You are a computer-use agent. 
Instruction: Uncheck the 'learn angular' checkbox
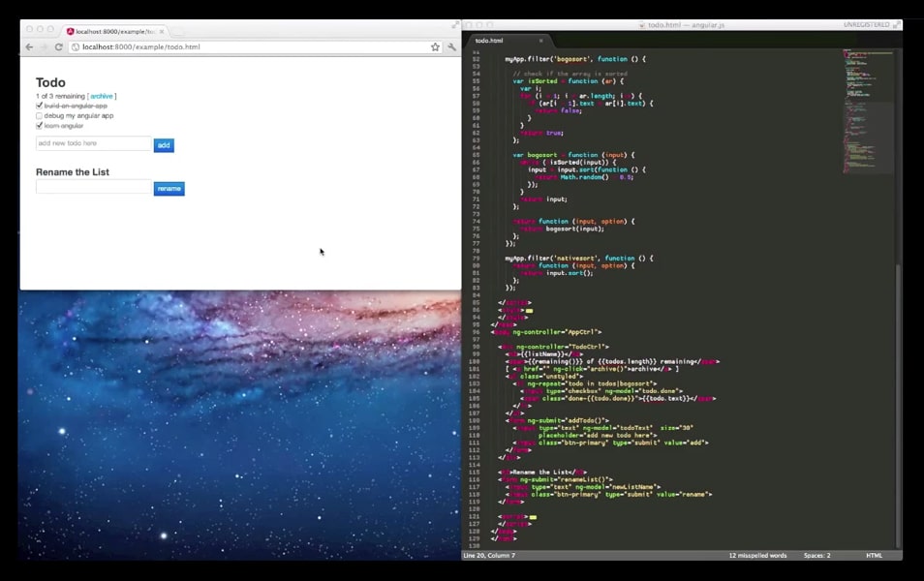click(39, 126)
